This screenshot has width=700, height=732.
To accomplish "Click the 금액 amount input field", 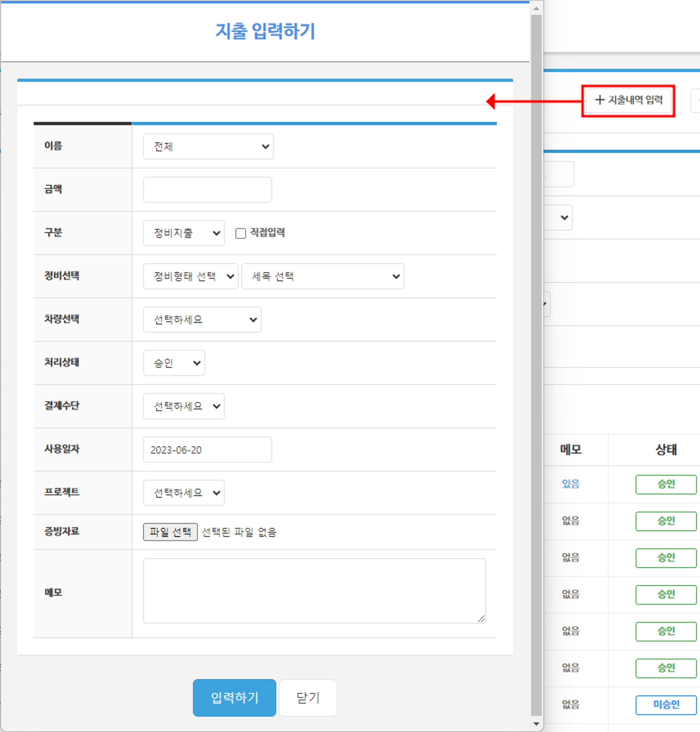I will [207, 190].
